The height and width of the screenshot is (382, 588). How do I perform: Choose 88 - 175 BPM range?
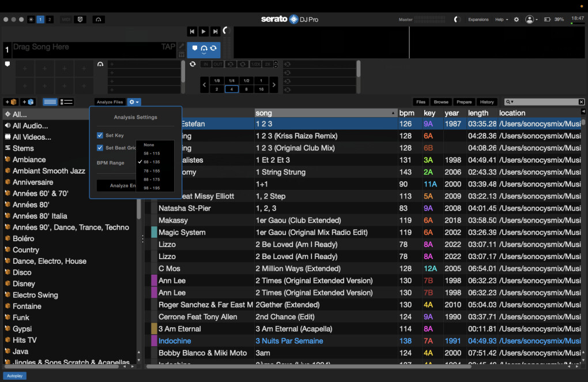[155, 179]
